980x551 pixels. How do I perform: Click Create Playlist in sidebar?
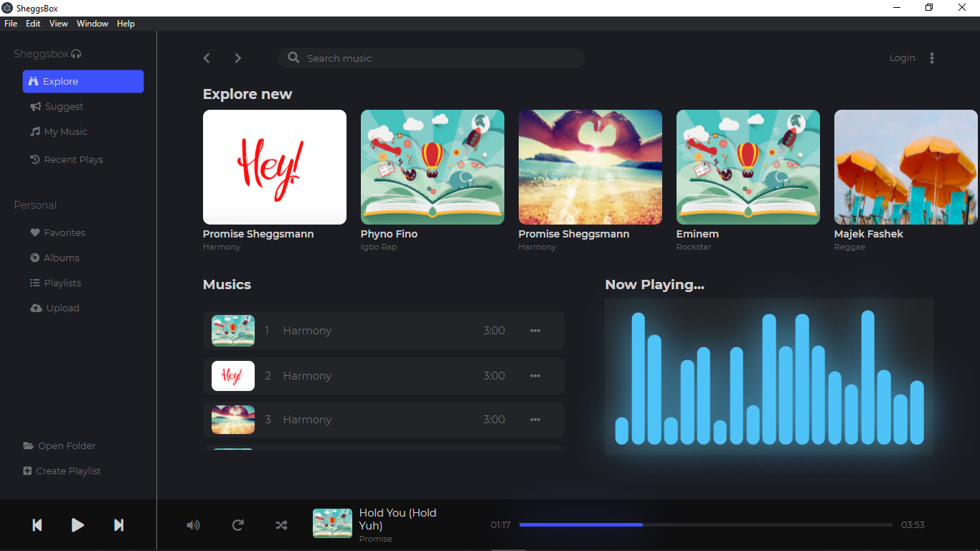click(62, 471)
